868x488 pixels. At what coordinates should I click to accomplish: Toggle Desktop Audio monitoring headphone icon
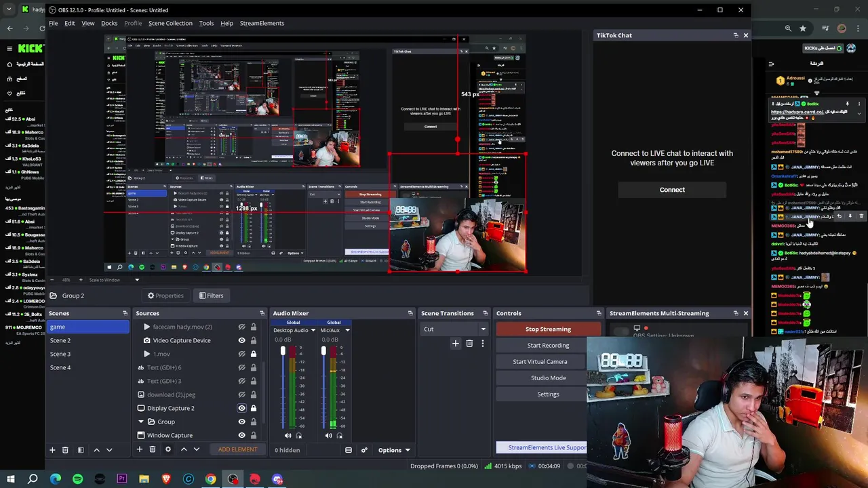coord(299,436)
